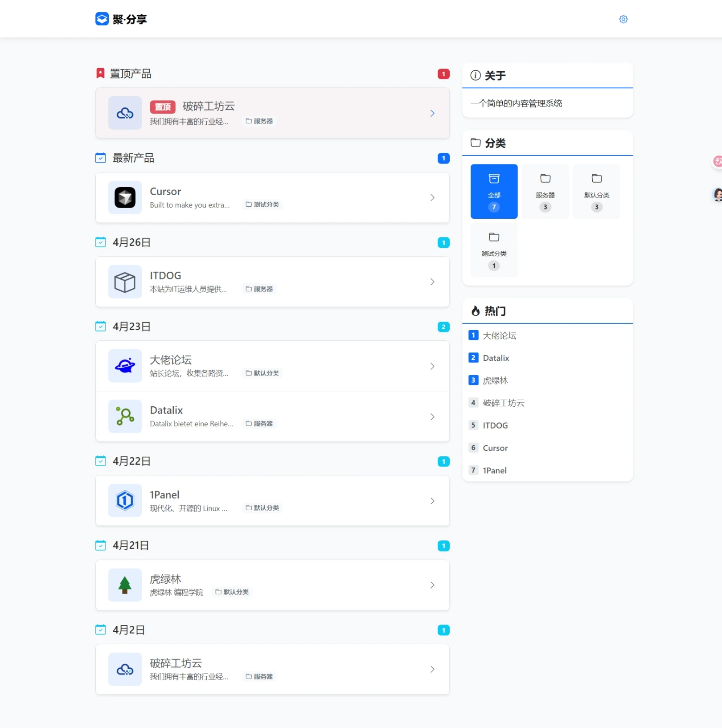Open Cursor in the 热门 list
Screen dimensions: 722x728
coord(495,448)
